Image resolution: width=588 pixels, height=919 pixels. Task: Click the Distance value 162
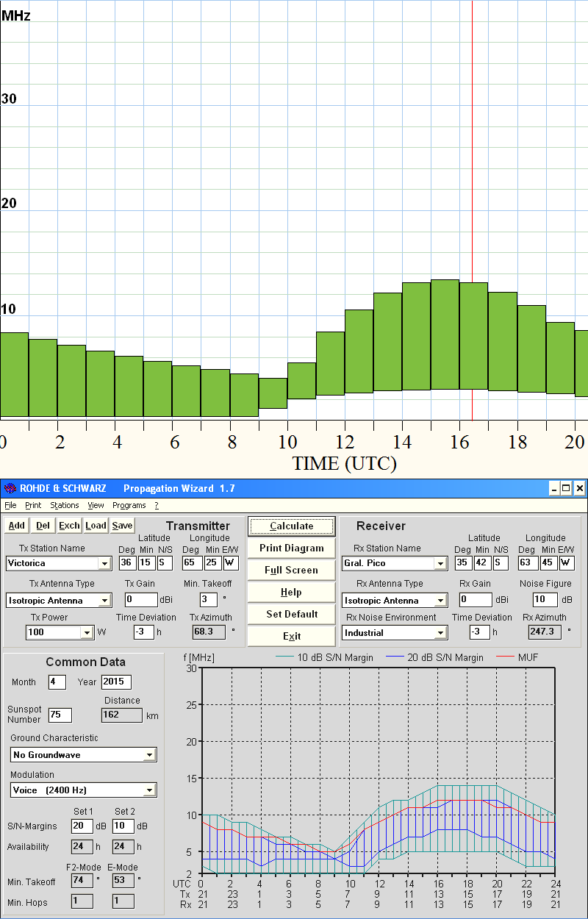pyautogui.click(x=122, y=715)
